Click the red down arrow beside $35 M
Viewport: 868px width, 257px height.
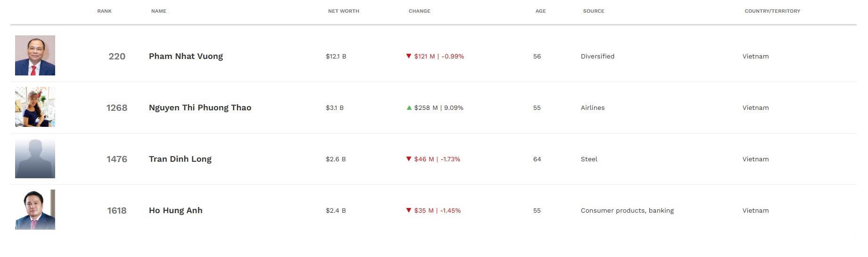(409, 210)
